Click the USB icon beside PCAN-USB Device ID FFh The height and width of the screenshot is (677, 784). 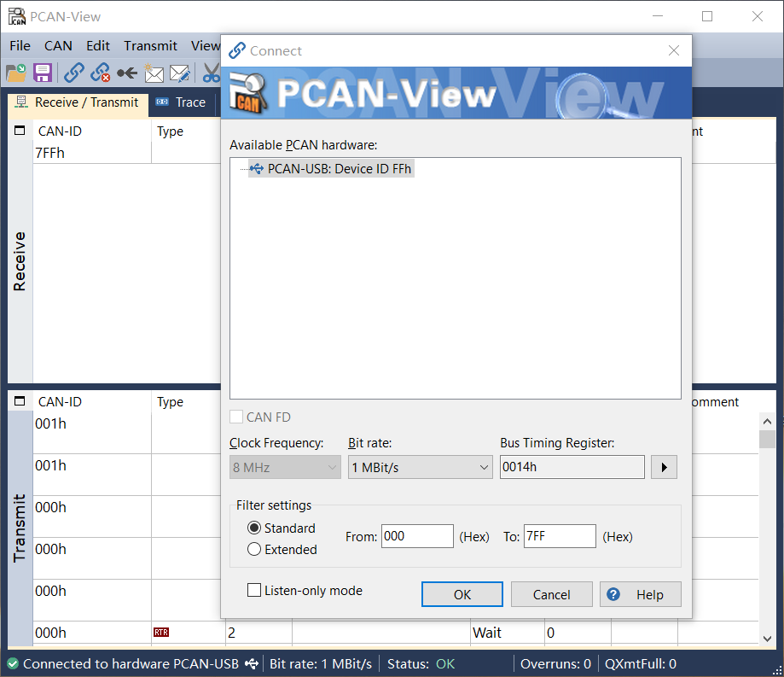pyautogui.click(x=257, y=169)
